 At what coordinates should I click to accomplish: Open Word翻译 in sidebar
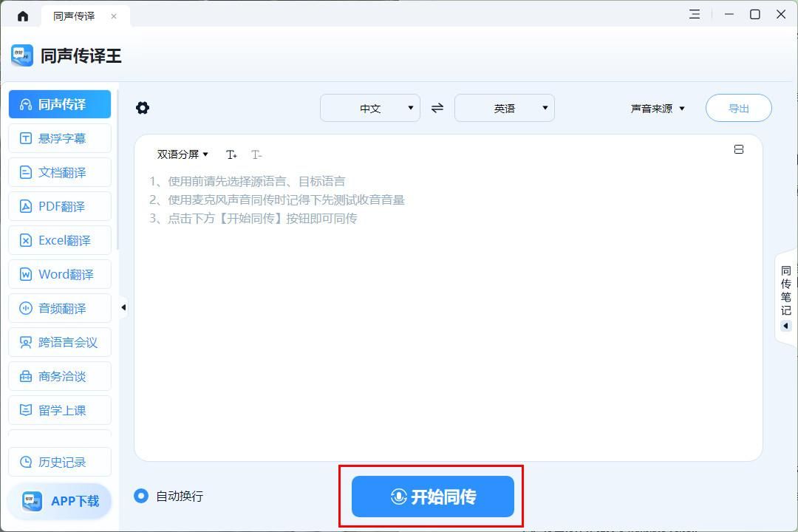pos(60,274)
